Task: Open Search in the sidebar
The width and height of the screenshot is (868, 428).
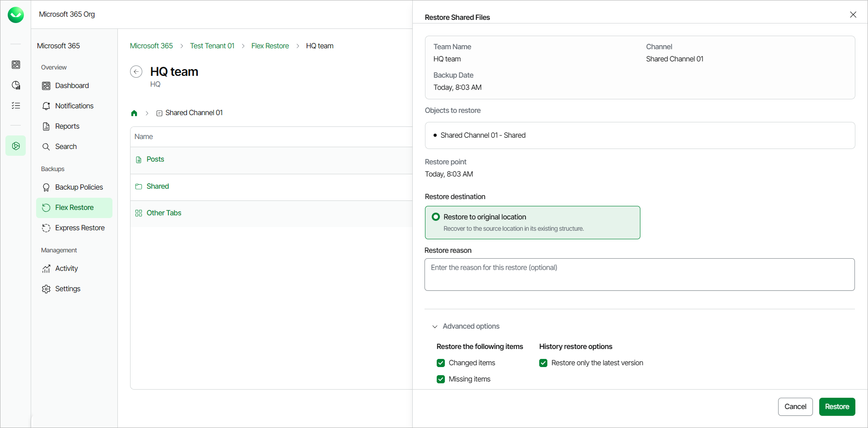Action: 74,147
